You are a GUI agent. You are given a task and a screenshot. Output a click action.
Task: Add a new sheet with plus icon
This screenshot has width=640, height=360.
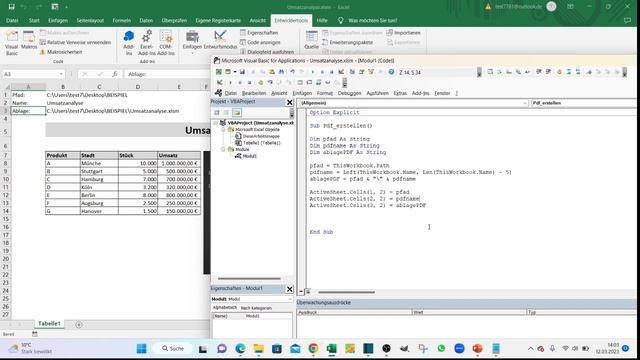79,324
